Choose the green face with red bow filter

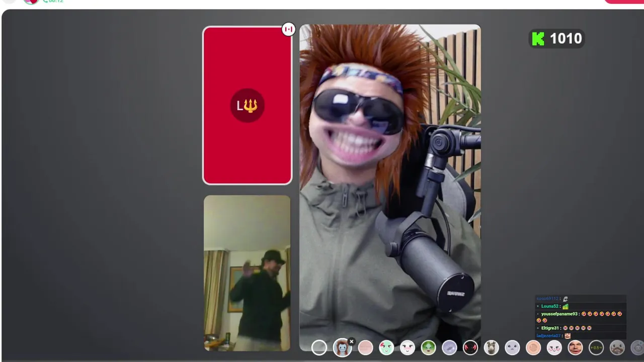[386, 347]
